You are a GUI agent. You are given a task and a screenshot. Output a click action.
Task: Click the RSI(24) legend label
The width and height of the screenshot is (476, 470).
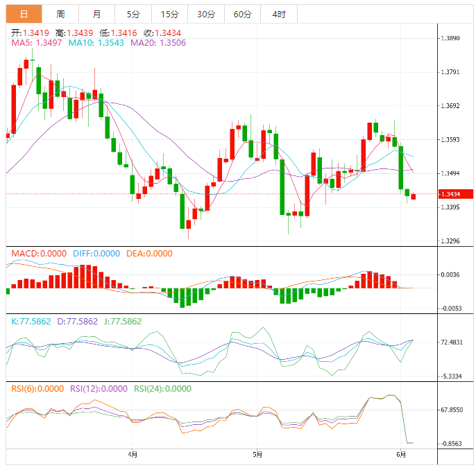[162, 389]
